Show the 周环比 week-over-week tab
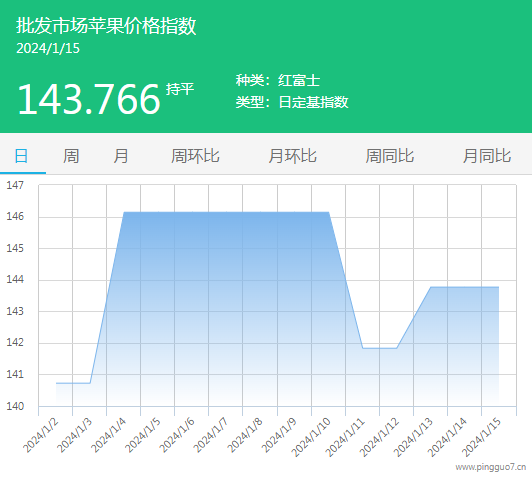The height and width of the screenshot is (477, 532). point(195,156)
